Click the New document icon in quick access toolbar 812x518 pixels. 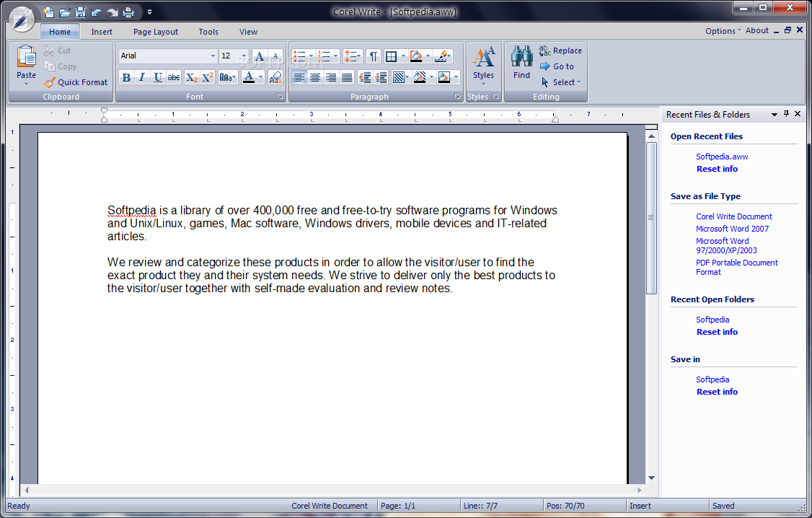coord(48,12)
